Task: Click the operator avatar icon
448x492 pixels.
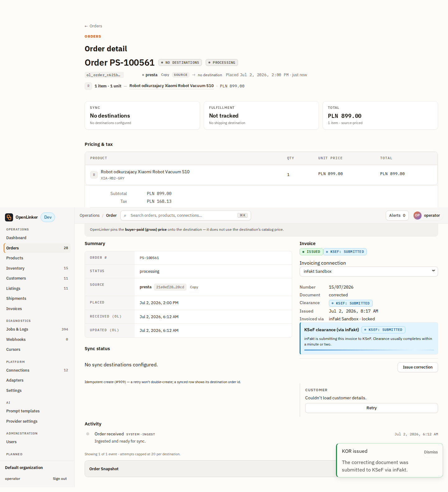Action: click(x=417, y=216)
